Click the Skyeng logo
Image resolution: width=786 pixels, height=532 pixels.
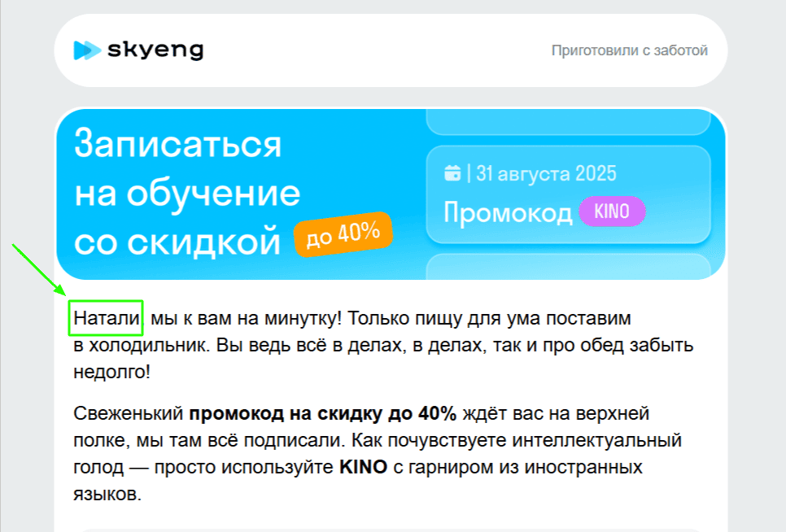(x=138, y=50)
